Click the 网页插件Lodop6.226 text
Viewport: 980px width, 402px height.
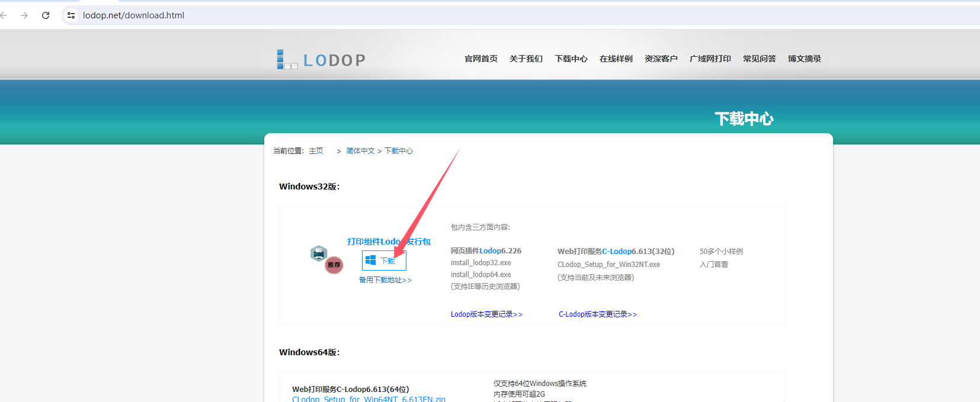(486, 251)
